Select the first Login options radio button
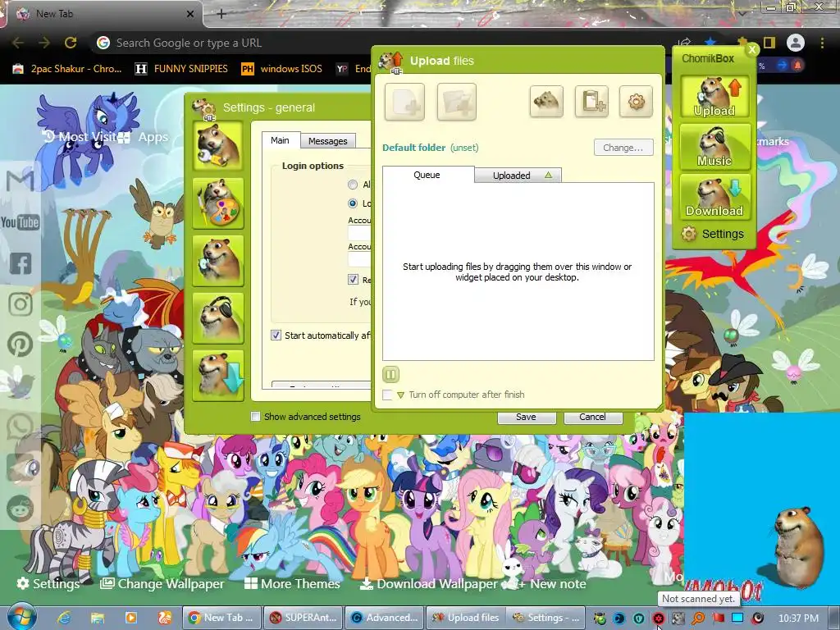 (x=353, y=185)
